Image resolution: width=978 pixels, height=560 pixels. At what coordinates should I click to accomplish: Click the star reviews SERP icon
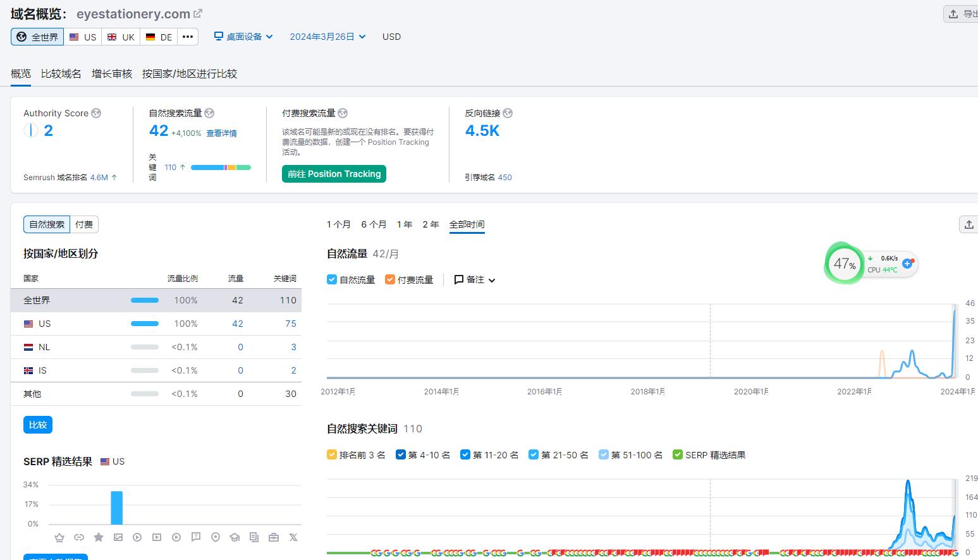(99, 537)
